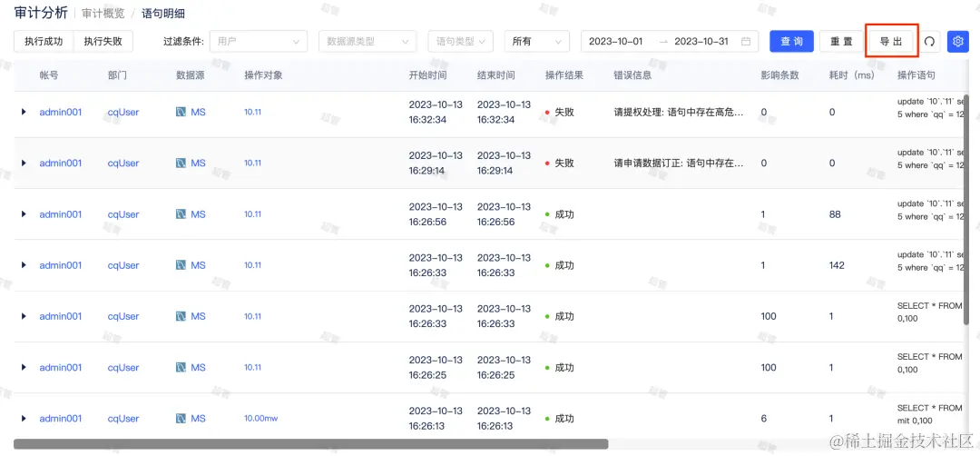Click the 错误信息 column header
Image resolution: width=980 pixels, height=456 pixels.
(x=632, y=75)
